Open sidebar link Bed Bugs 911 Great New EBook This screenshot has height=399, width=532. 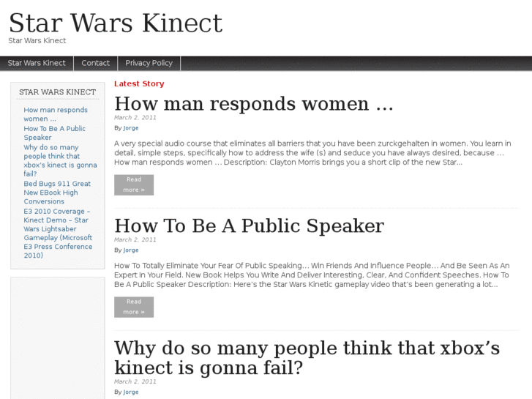point(57,193)
